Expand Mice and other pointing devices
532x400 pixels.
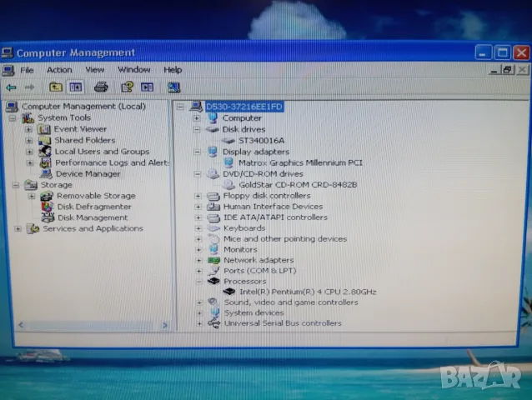[x=198, y=239]
